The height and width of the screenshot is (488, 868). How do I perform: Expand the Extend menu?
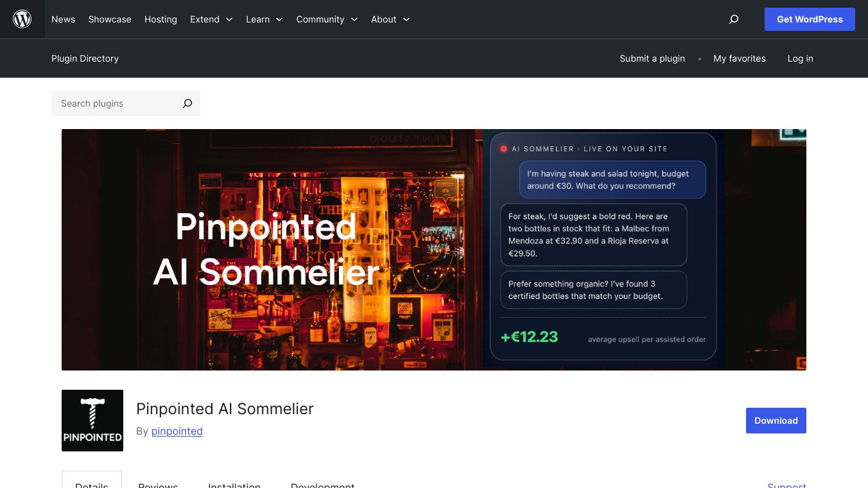click(x=211, y=19)
